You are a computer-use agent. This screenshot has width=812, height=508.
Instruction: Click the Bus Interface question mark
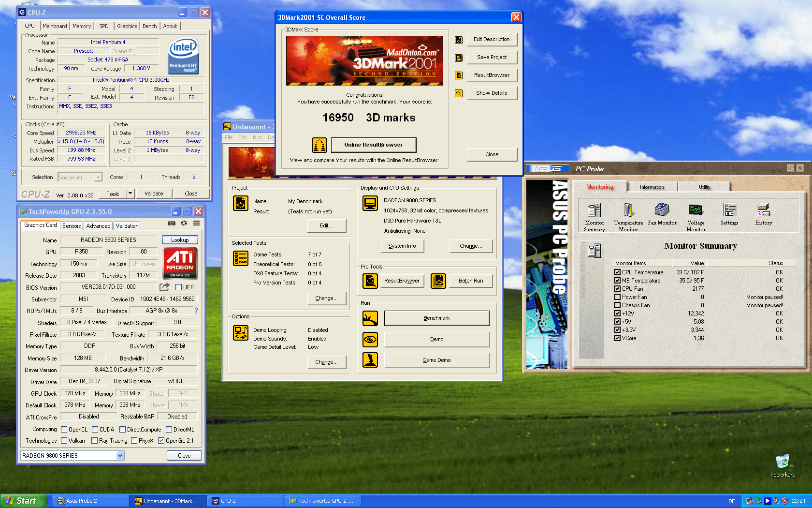point(196,311)
